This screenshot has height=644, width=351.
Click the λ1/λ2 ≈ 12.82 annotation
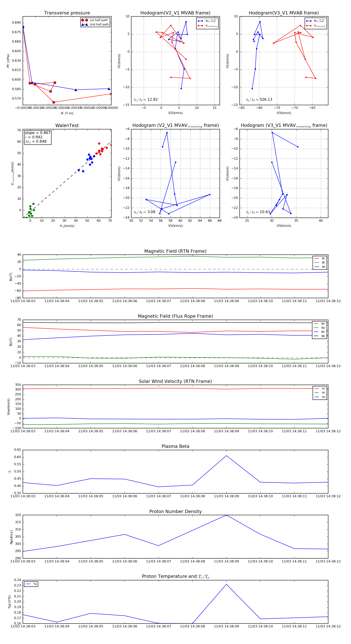coord(146,100)
